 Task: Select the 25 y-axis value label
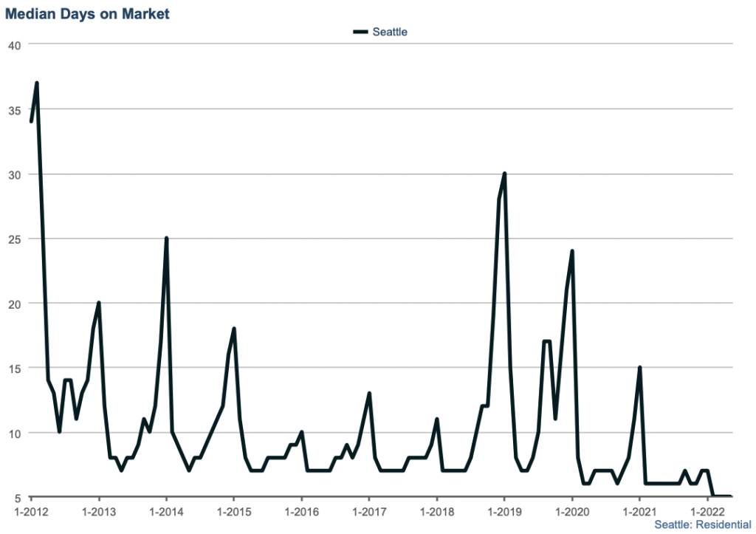(13, 239)
